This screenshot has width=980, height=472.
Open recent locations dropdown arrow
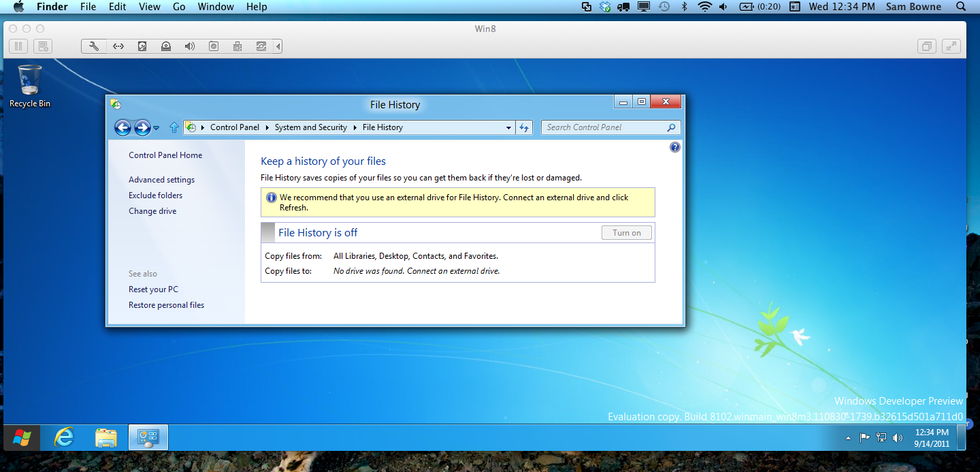[x=157, y=127]
